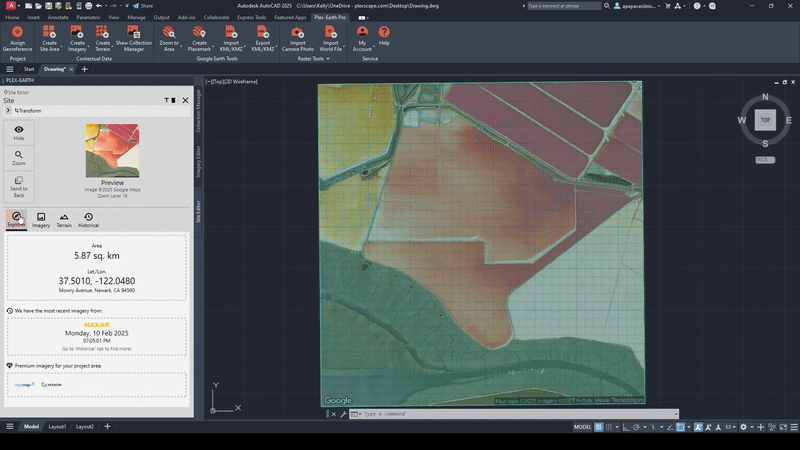The width and height of the screenshot is (800, 450).
Task: Expand the Transform section chevron
Action: (x=8, y=110)
